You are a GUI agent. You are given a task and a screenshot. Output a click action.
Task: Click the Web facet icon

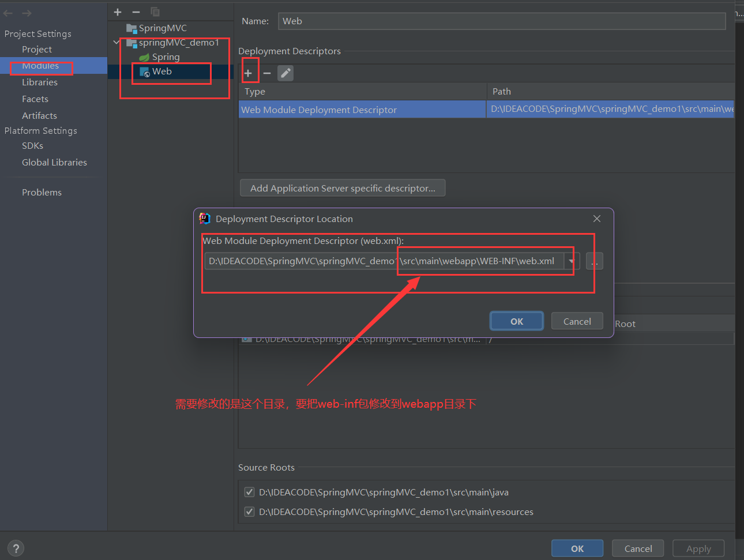145,72
